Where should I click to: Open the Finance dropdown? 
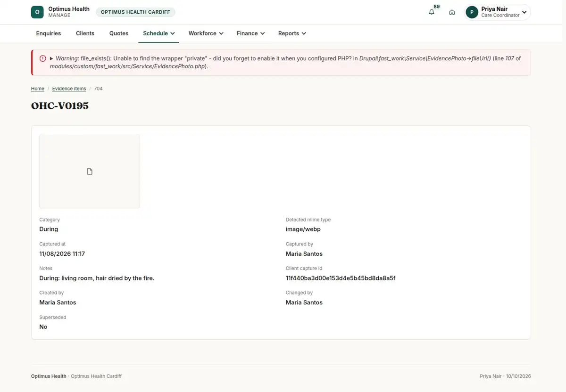coord(251,33)
